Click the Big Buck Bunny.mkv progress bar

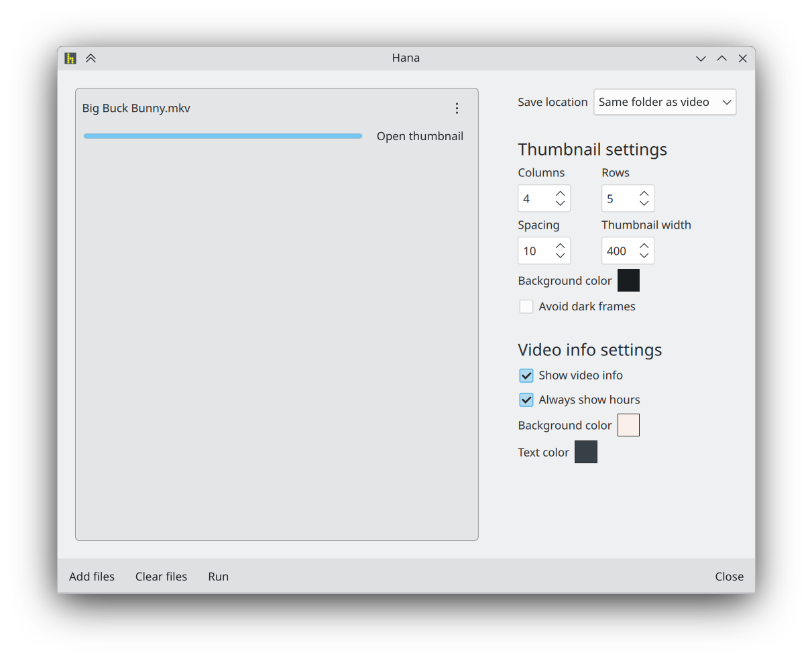[223, 135]
